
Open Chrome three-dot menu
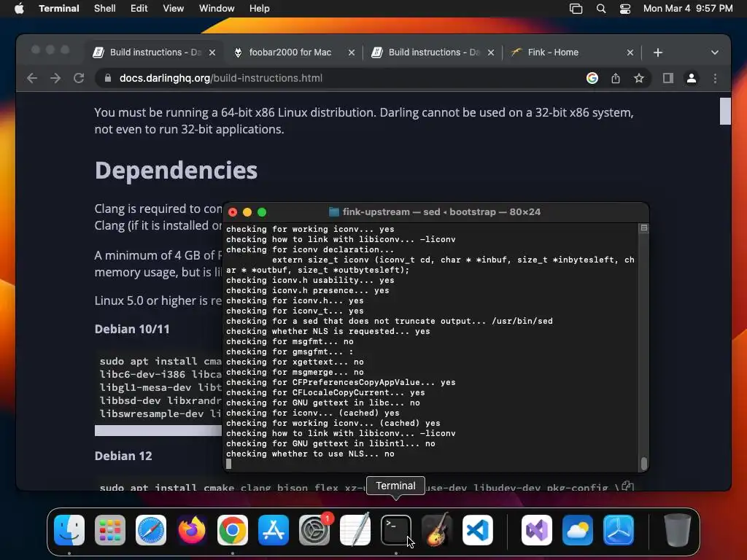pyautogui.click(x=715, y=78)
